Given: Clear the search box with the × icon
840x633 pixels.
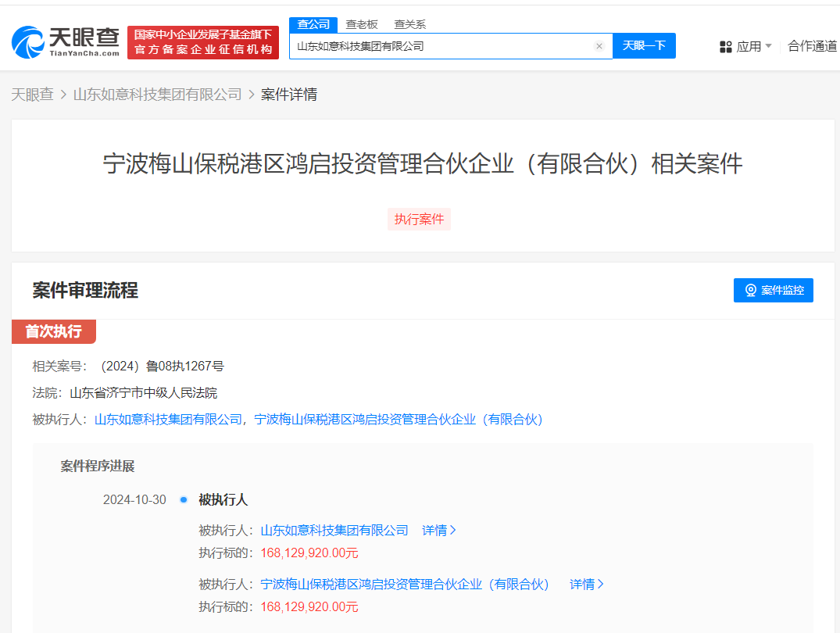Looking at the screenshot, I should [599, 46].
